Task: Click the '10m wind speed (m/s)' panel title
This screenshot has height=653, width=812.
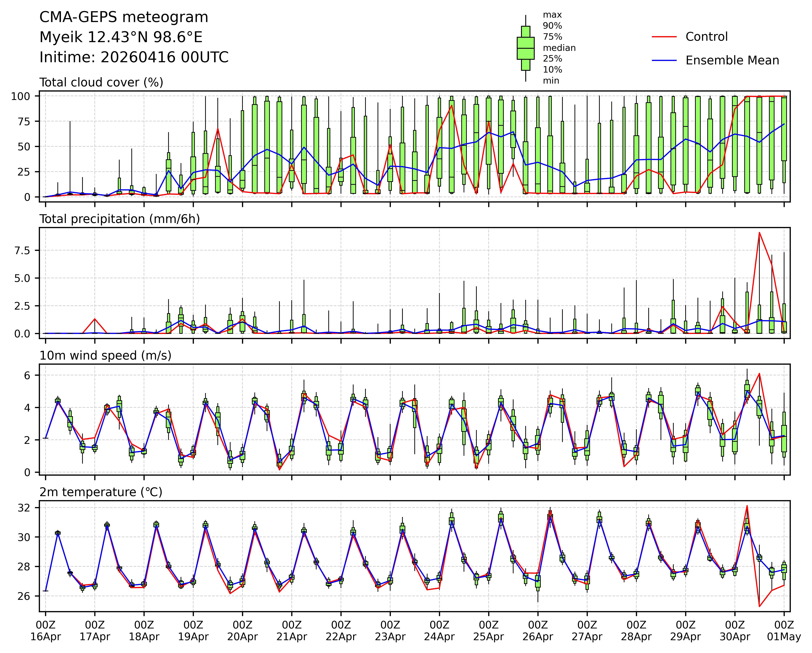Action: click(x=105, y=356)
